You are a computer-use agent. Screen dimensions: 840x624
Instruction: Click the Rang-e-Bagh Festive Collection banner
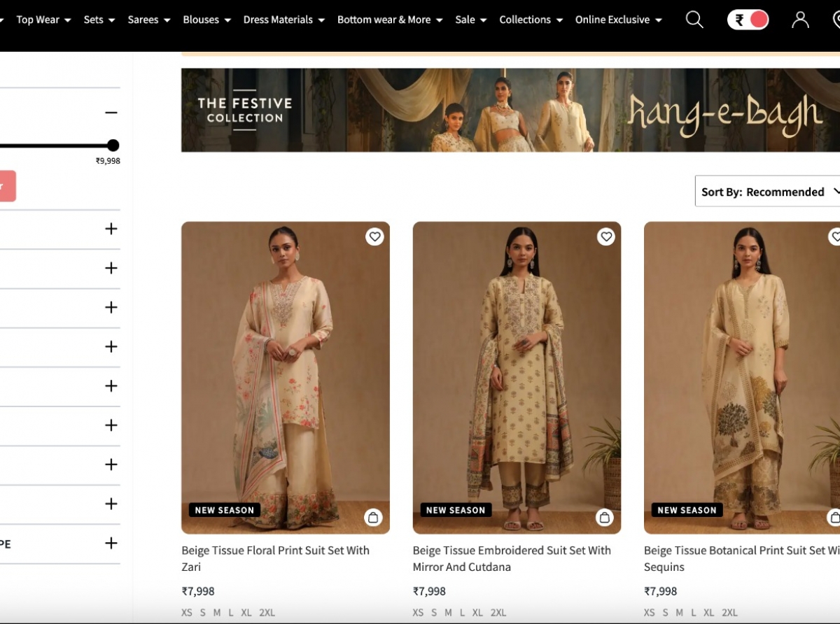510,110
